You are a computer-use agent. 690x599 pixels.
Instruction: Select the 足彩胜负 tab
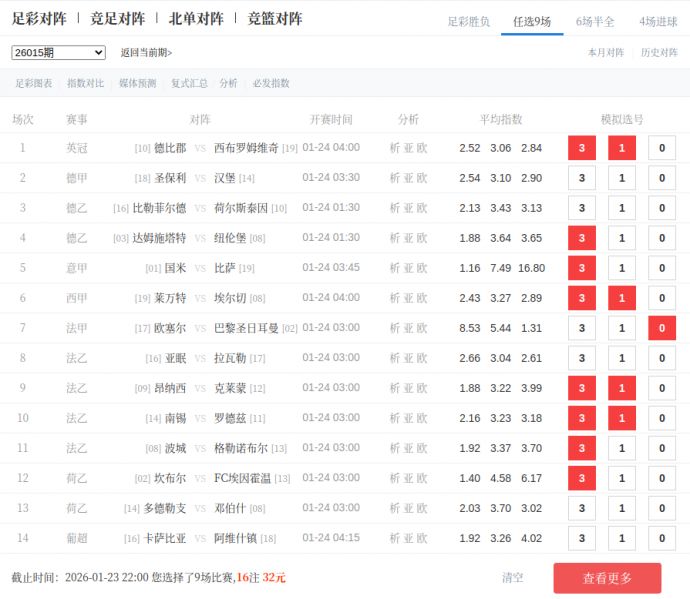[x=468, y=21]
